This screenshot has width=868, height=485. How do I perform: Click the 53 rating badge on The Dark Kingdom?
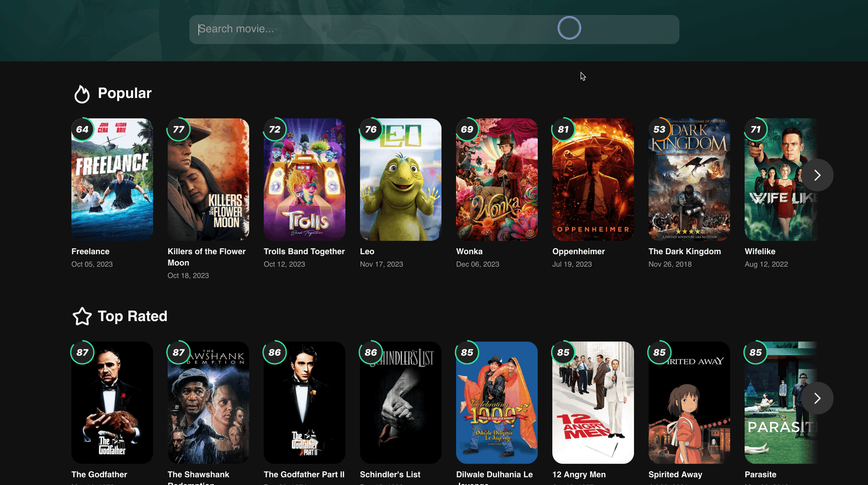[x=659, y=129]
